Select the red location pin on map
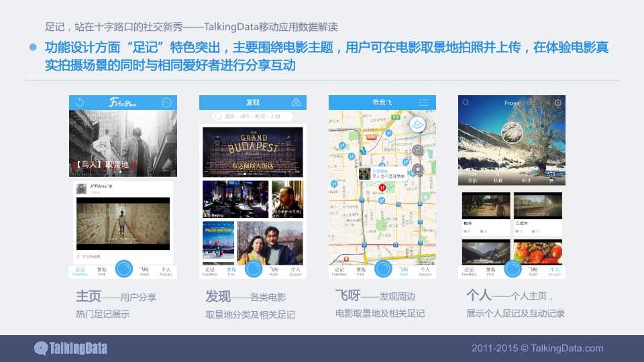 tap(382, 188)
